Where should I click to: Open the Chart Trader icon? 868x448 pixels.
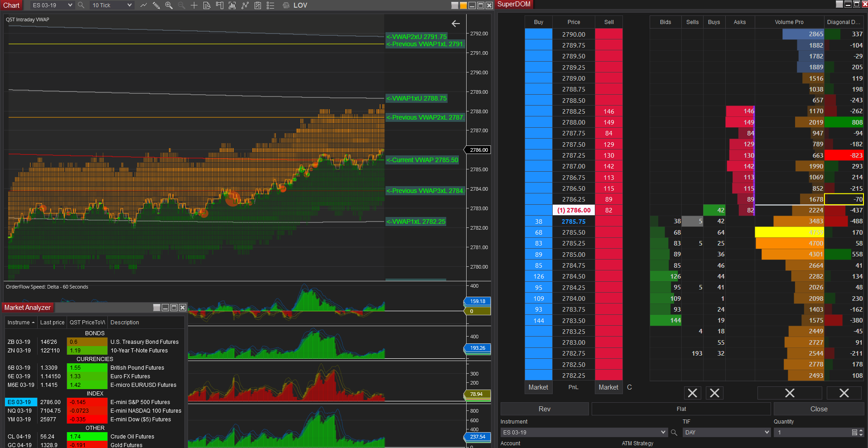pyautogui.click(x=220, y=5)
